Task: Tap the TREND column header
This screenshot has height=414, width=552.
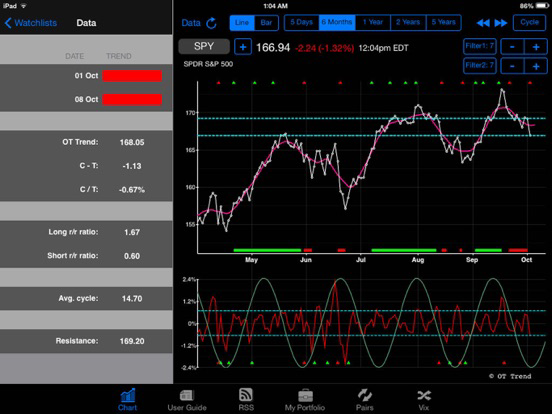Action: tap(119, 56)
